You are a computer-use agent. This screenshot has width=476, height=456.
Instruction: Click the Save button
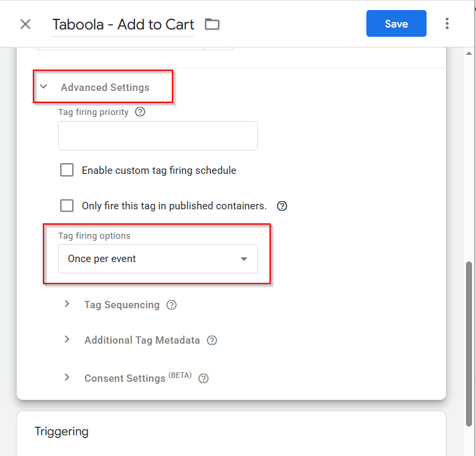[396, 23]
